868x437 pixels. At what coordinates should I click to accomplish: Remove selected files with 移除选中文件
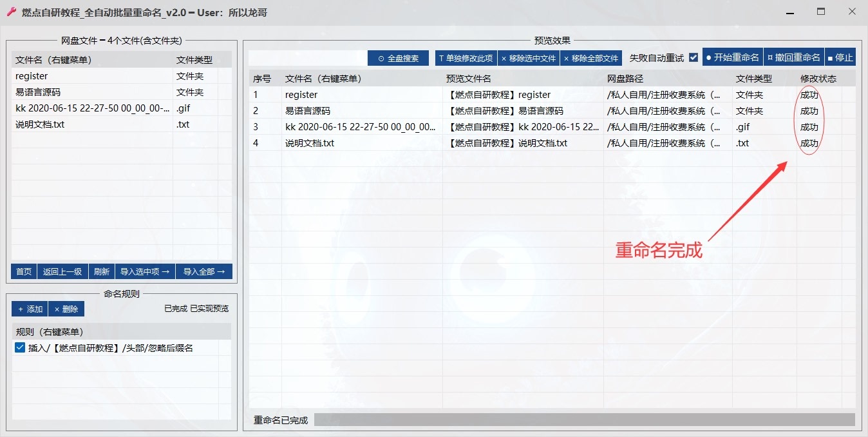point(529,58)
